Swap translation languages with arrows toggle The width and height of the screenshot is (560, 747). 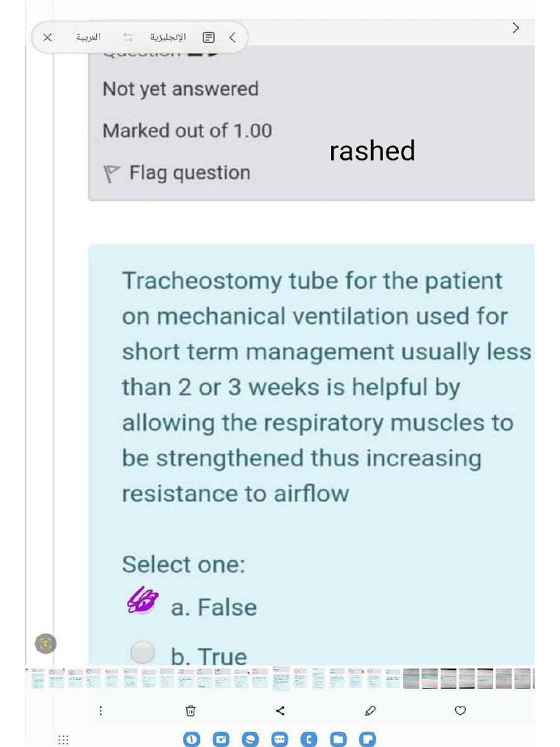[128, 37]
